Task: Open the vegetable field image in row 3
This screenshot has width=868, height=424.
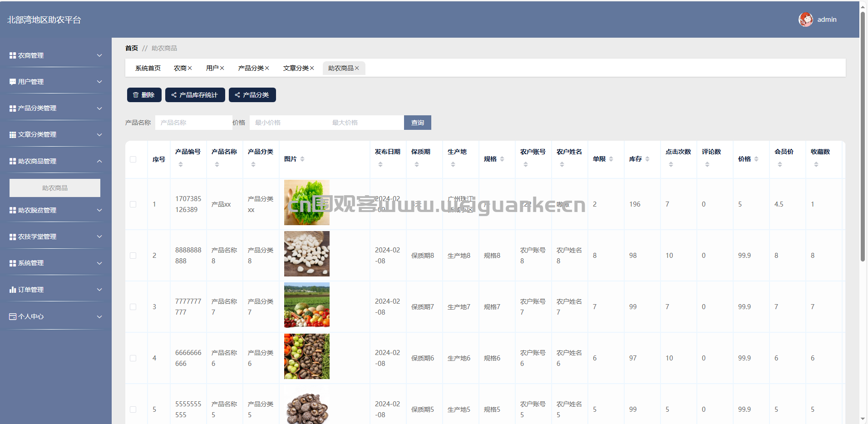Action: tap(307, 305)
